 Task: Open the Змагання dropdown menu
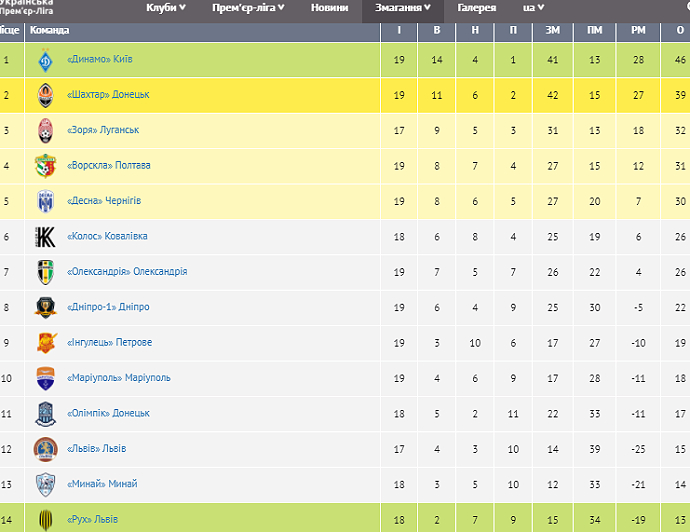(404, 8)
